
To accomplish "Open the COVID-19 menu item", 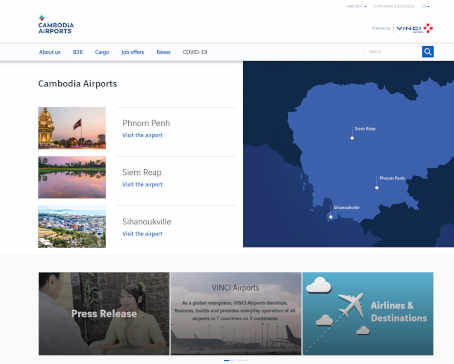I will [195, 52].
